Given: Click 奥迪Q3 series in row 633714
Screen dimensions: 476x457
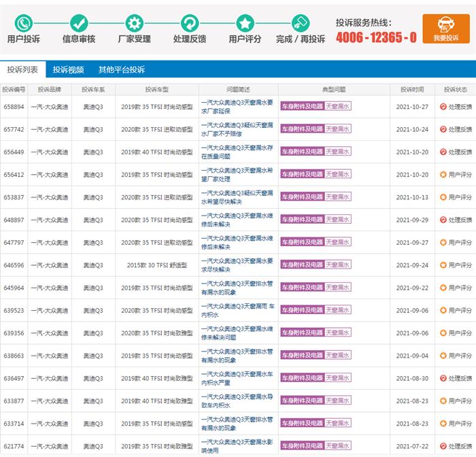Looking at the screenshot, I should (93, 423).
